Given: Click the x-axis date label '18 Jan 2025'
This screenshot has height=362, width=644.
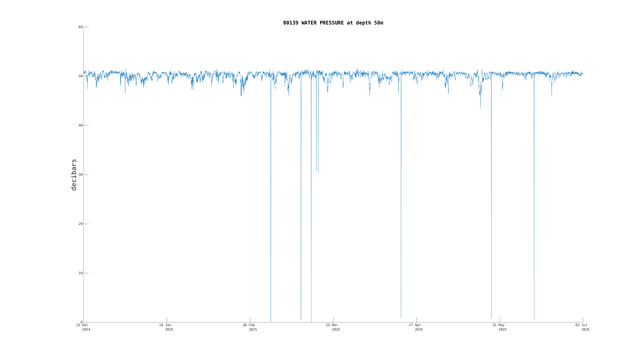Looking at the screenshot, I should [x=166, y=327].
